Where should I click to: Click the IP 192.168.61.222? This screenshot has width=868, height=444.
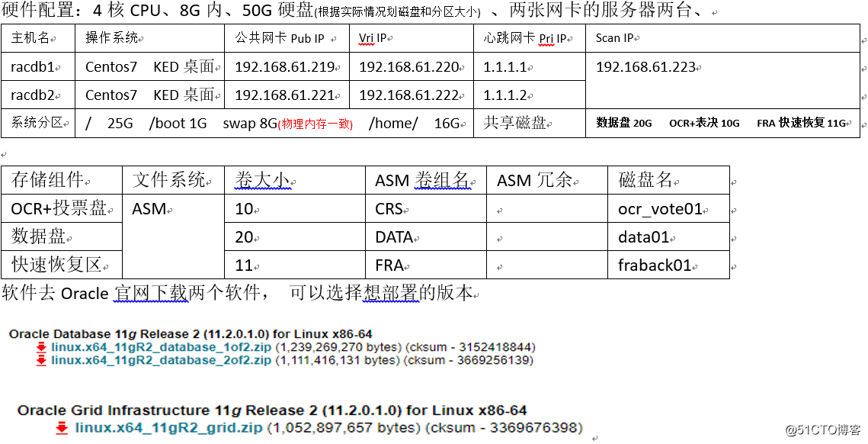click(x=409, y=95)
